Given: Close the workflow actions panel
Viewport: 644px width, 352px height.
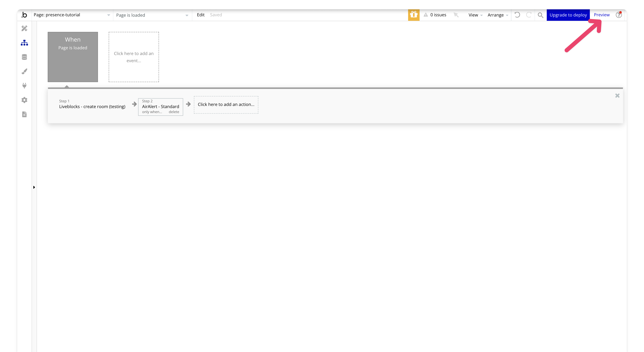Looking at the screenshot, I should pyautogui.click(x=617, y=96).
